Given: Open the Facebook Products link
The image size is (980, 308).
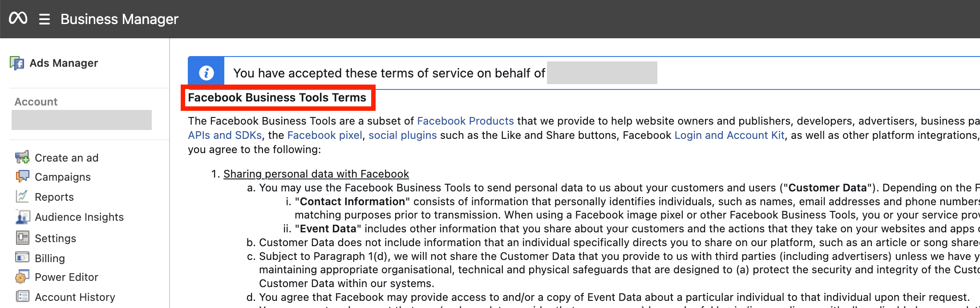Looking at the screenshot, I should (x=465, y=121).
